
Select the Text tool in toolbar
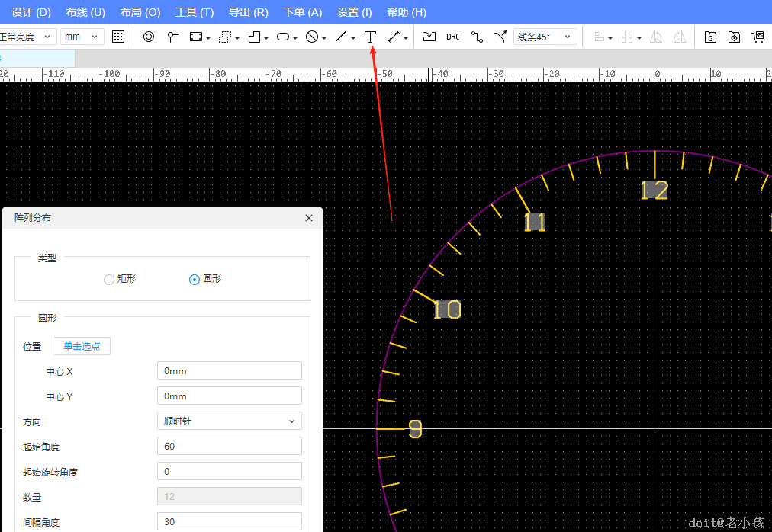[371, 37]
